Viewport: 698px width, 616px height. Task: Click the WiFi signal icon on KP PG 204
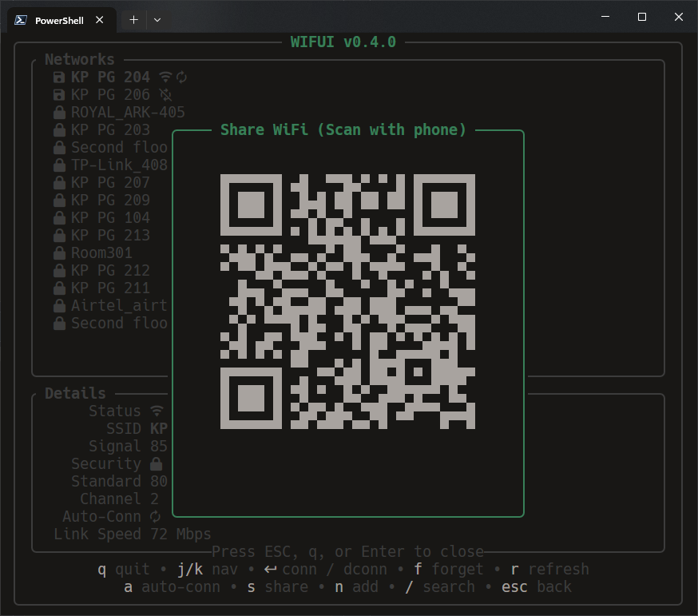165,77
